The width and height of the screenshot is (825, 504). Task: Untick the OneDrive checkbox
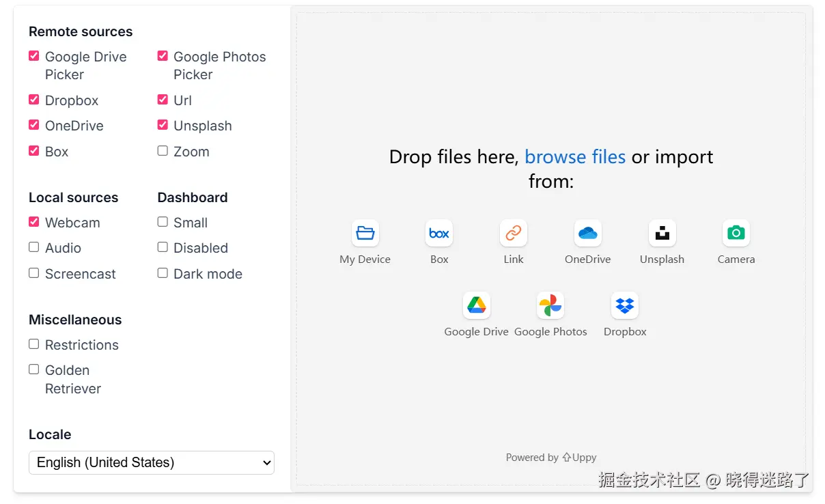[33, 125]
